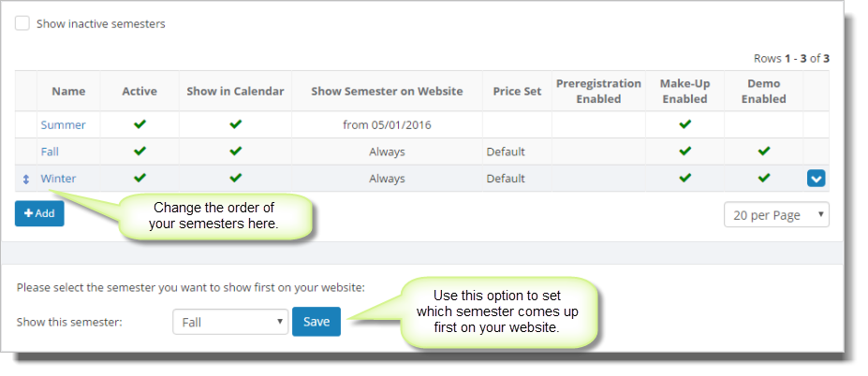The width and height of the screenshot is (868, 376).
Task: Click the Active checkmark for Summer
Action: point(140,124)
